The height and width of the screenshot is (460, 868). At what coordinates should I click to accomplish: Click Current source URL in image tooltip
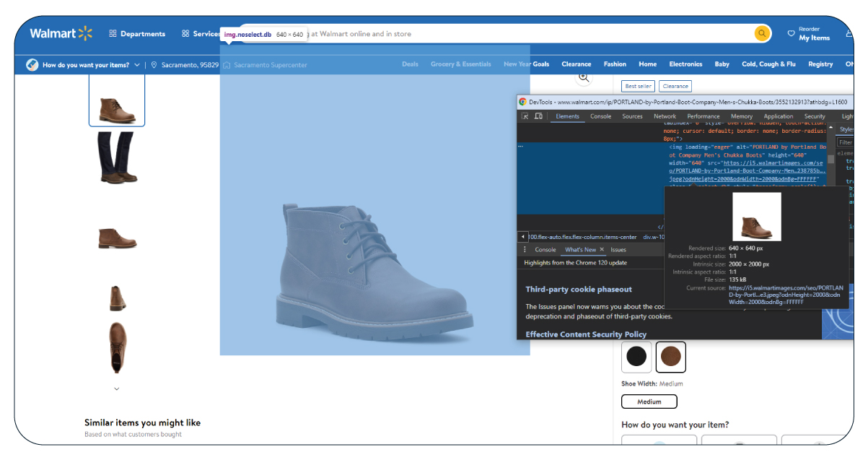(x=784, y=295)
